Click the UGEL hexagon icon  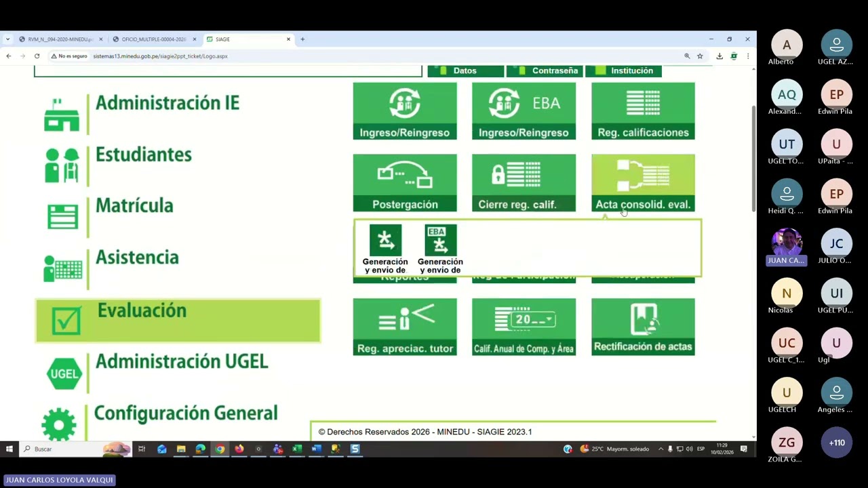(64, 373)
